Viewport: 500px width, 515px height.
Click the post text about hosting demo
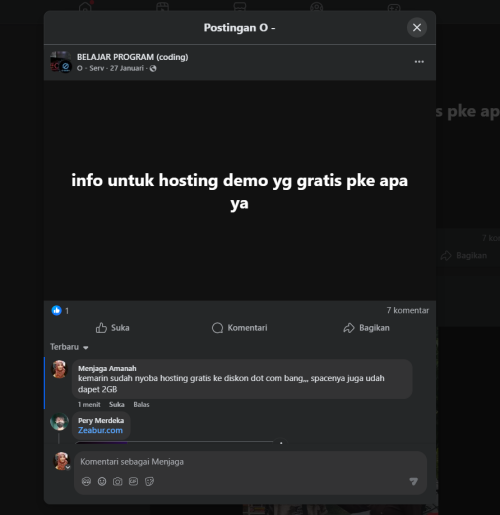pyautogui.click(x=239, y=192)
